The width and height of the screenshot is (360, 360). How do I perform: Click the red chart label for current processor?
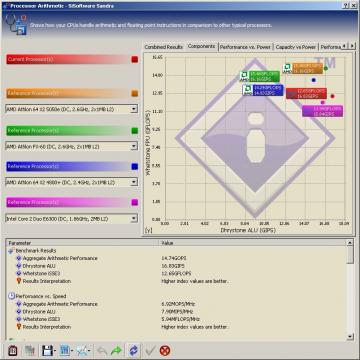point(306,93)
